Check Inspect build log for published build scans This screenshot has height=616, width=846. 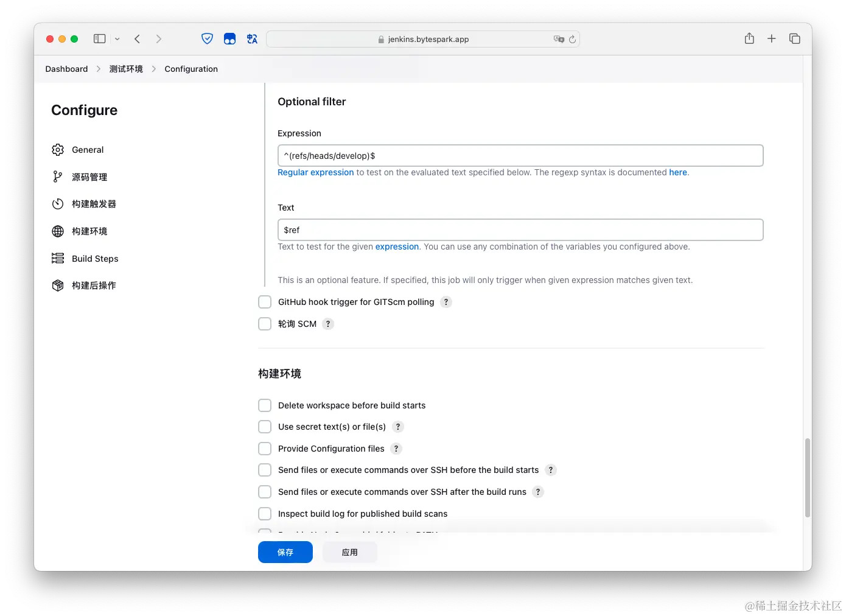[x=265, y=514]
